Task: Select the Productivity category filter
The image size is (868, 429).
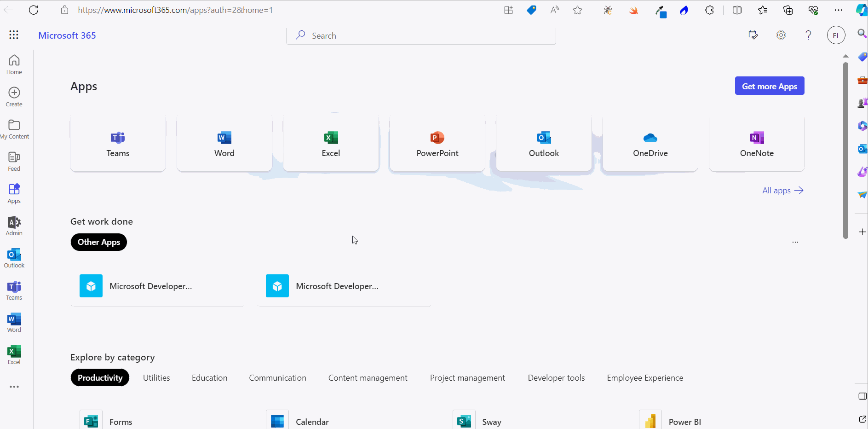Action: coord(100,378)
